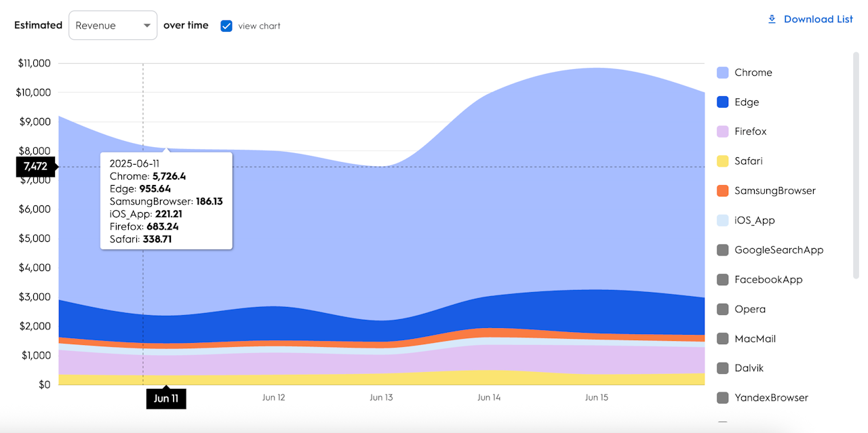Uncheck the view chart checkbox
868x433 pixels.
click(226, 26)
